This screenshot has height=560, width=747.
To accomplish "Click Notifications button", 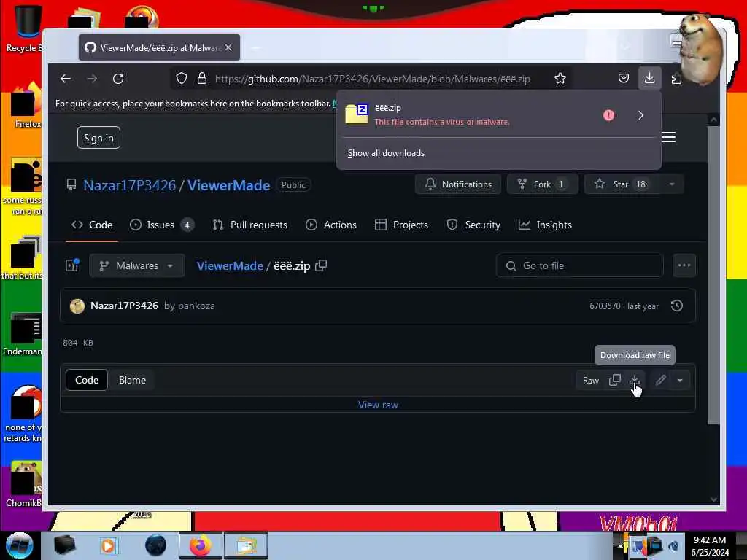I will pyautogui.click(x=458, y=184).
